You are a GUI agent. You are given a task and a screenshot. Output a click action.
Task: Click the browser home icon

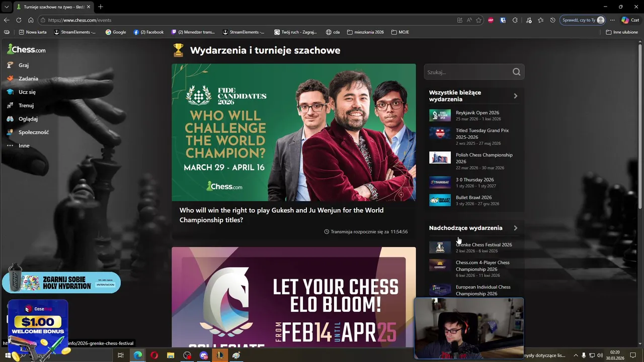coord(31,20)
